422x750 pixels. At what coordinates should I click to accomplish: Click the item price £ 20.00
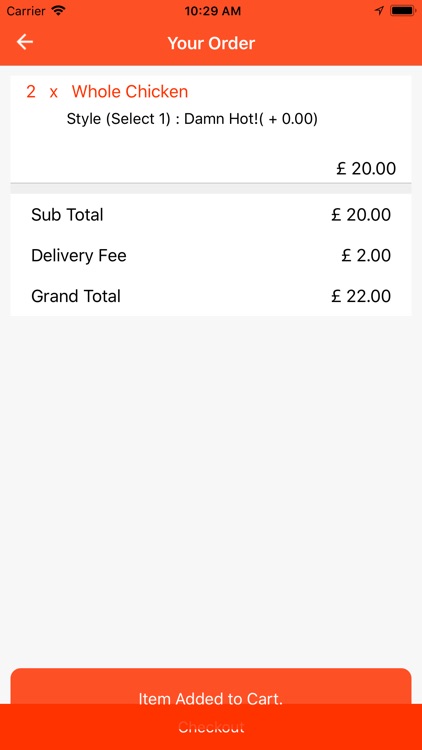[366, 168]
